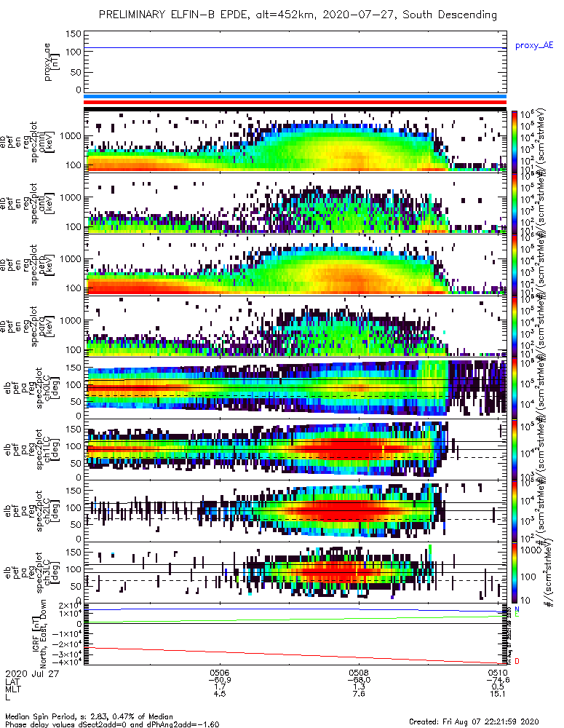Click the omni panel color scale bar
Image resolution: width=564 pixels, height=728 pixels.
pyautogui.click(x=515, y=142)
